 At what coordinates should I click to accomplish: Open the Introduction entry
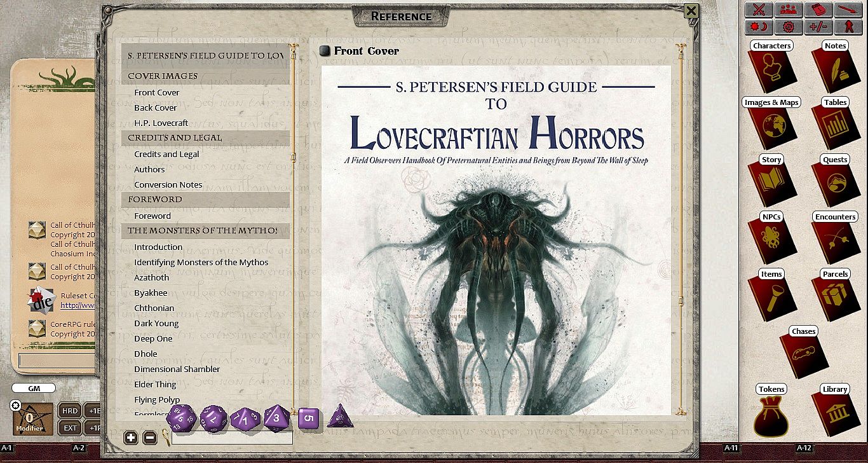pos(158,247)
